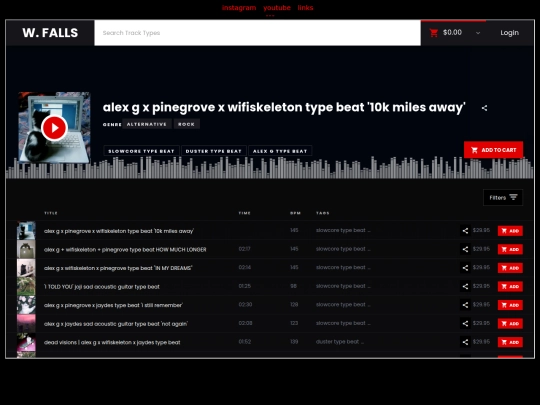Add 'i still remember' to cart
The height and width of the screenshot is (405, 540).
pyautogui.click(x=510, y=305)
